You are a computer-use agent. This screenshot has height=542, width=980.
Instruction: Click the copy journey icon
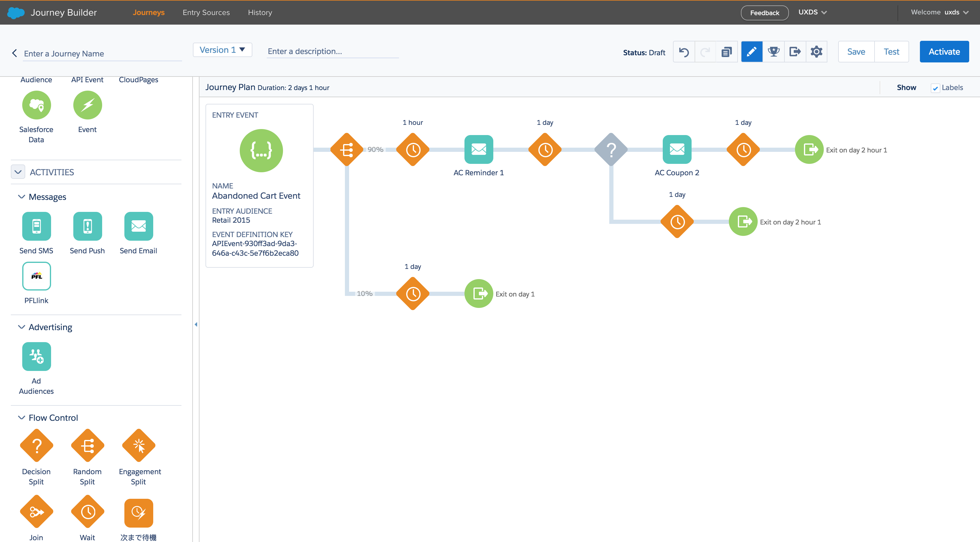(726, 52)
